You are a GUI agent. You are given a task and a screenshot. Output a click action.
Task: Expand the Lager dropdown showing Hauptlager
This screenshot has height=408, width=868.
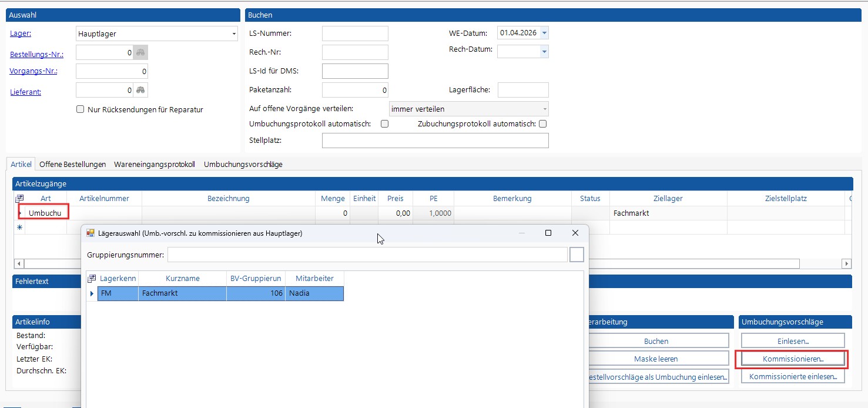pos(233,34)
